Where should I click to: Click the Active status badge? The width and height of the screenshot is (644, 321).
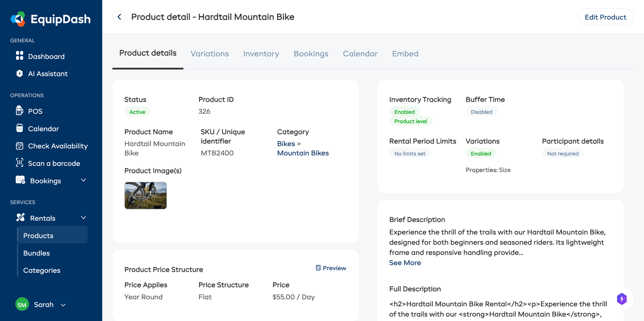click(137, 112)
